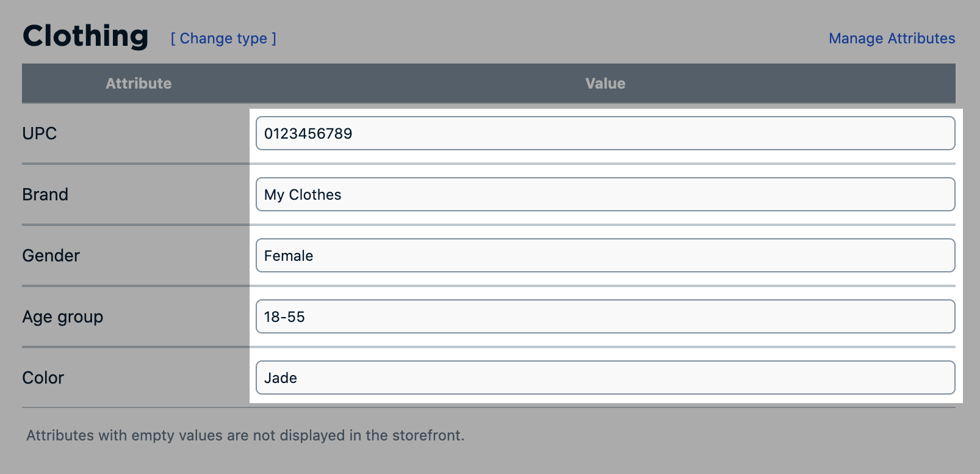Click the Age group input showing 18-55

point(605,316)
